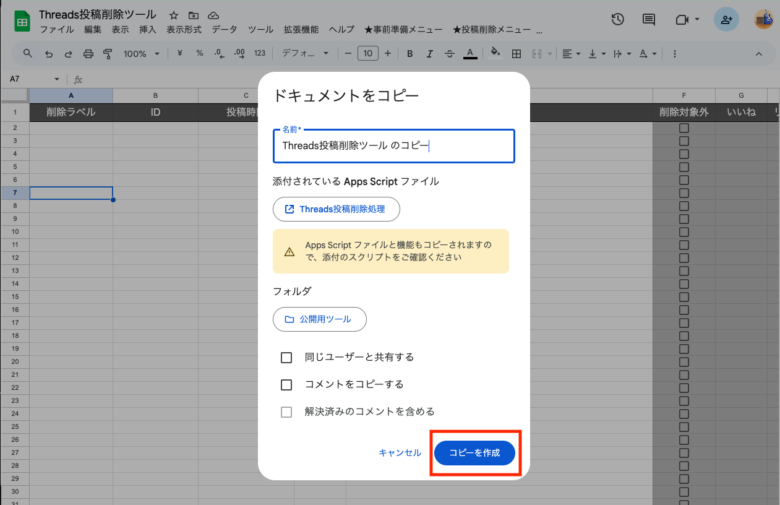The image size is (780, 505).
Task: Click the share people icon
Action: 726,19
